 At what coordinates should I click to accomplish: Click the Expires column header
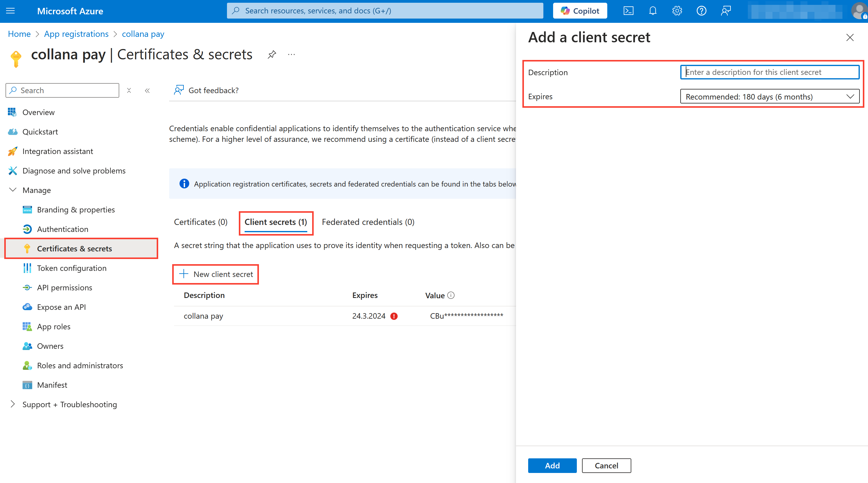pos(365,295)
